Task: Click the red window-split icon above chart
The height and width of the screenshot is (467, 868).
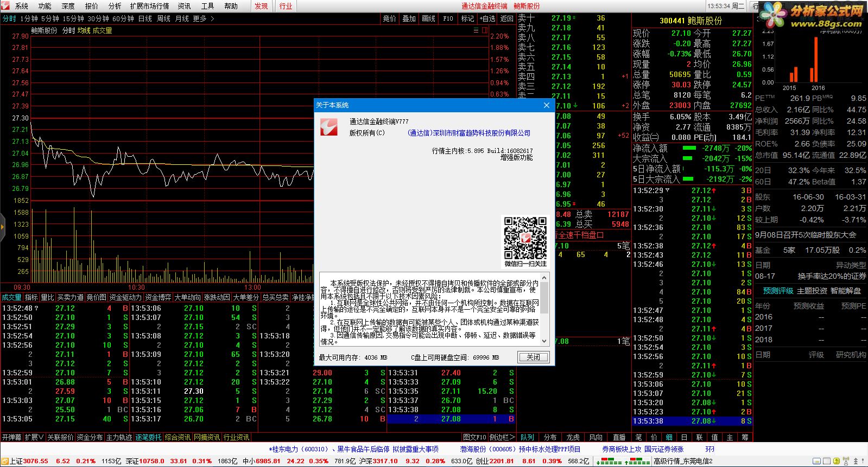Action: (485, 30)
